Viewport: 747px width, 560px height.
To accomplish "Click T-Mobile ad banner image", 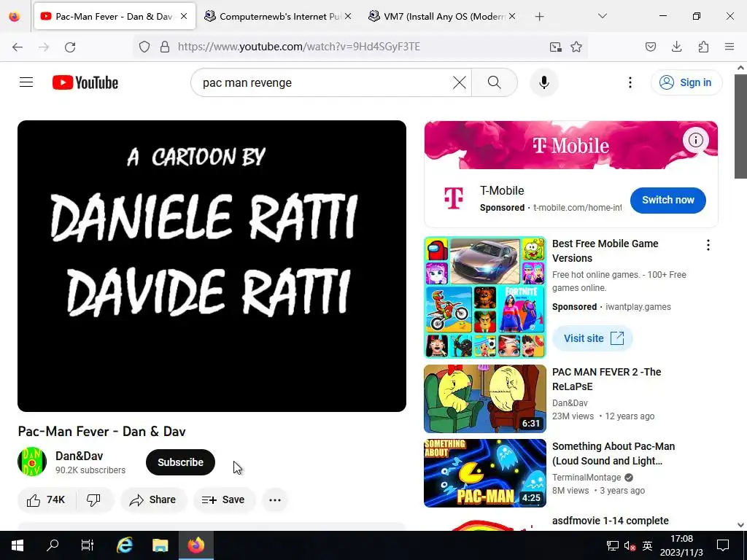I will [570, 145].
